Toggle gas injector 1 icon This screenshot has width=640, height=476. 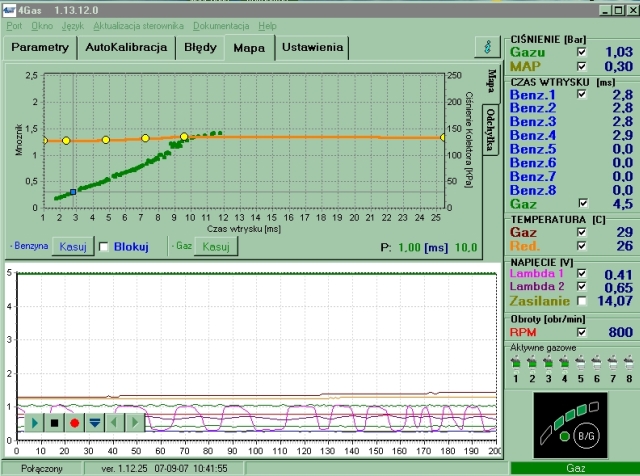tap(516, 363)
